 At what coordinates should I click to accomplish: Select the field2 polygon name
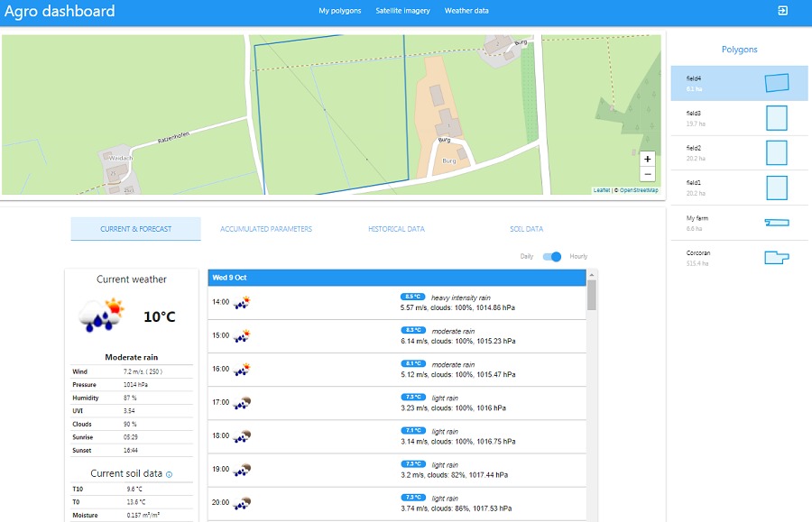(x=694, y=148)
